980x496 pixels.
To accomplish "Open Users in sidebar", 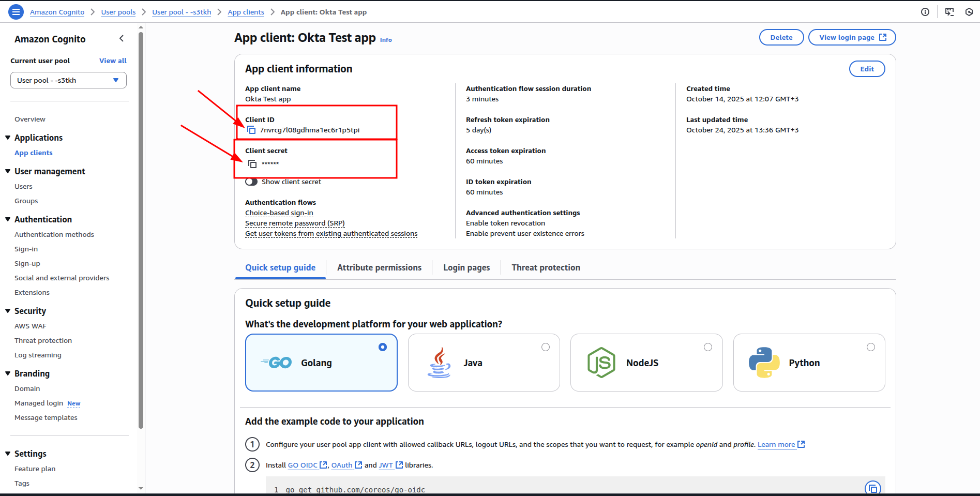I will click(23, 186).
